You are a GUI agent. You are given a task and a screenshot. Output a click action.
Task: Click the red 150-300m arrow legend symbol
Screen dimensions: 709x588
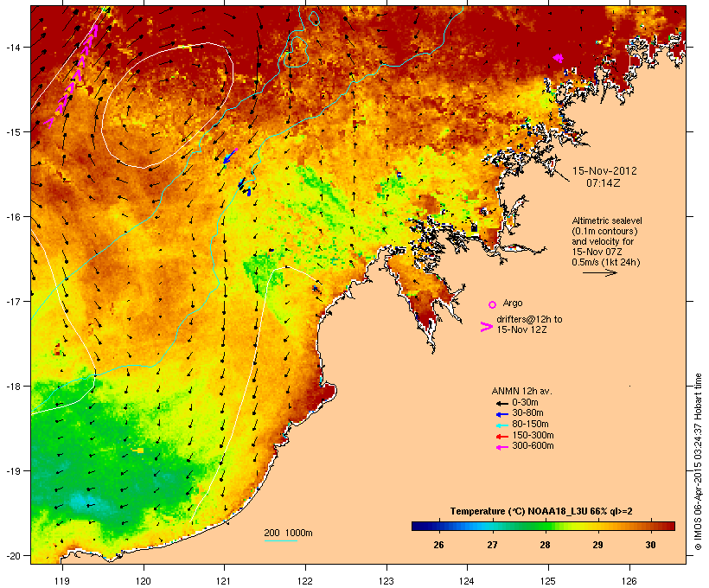click(x=501, y=437)
